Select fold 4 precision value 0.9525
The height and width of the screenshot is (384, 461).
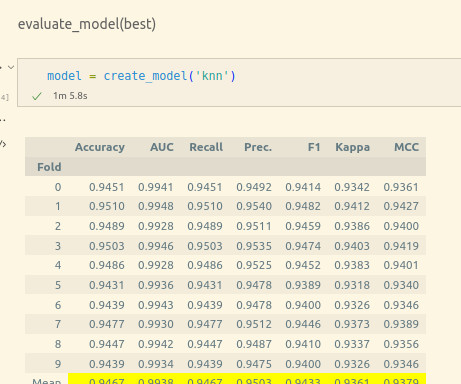[x=254, y=265]
